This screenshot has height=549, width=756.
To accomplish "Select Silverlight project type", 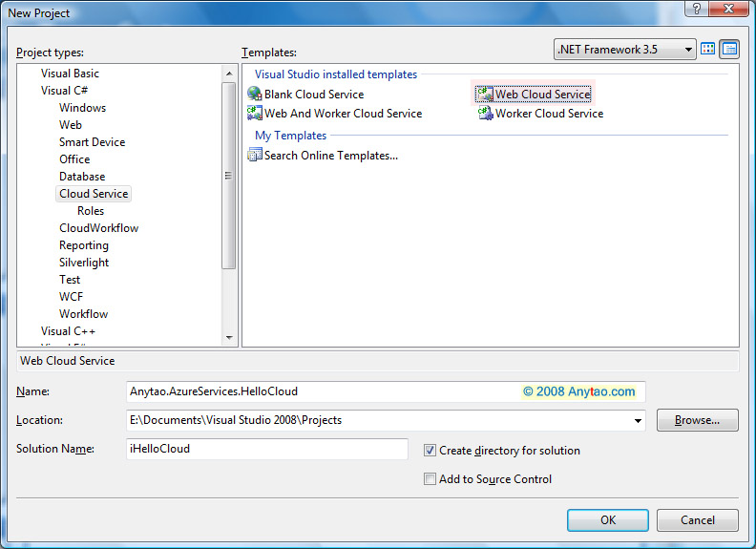I will click(84, 263).
